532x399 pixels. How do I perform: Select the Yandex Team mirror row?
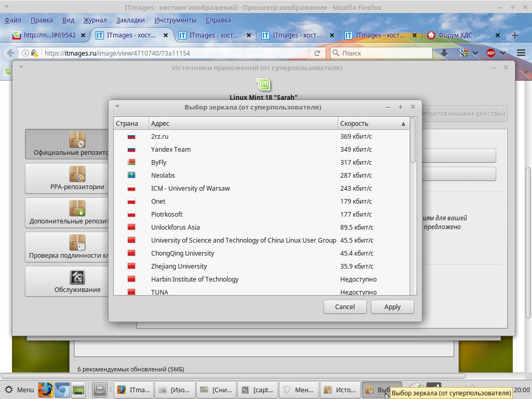[170, 149]
